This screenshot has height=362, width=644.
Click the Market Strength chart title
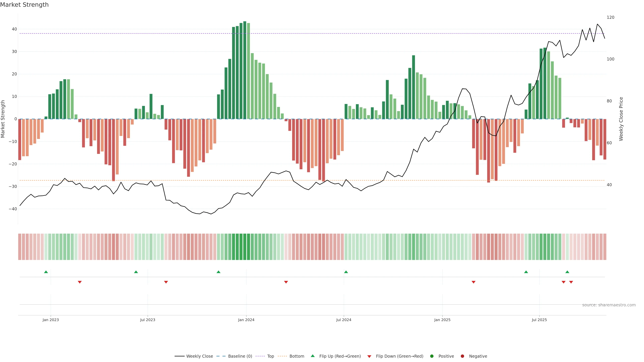[x=24, y=5]
